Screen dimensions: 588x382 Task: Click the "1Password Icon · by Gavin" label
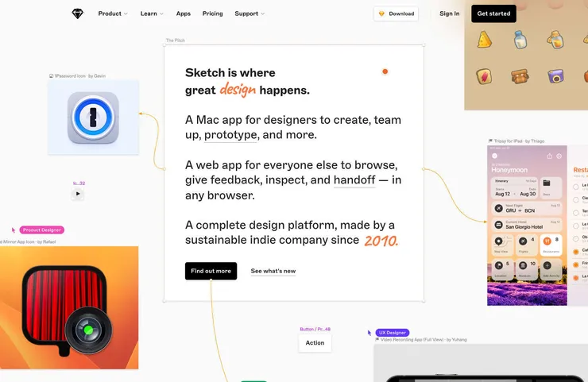77,75
